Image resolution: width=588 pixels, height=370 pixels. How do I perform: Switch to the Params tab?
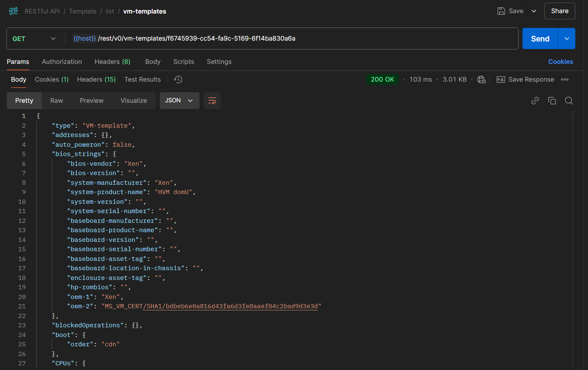tap(18, 62)
